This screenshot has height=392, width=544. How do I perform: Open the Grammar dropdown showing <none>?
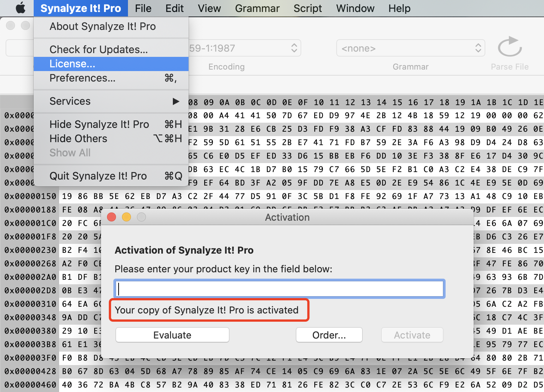pos(410,48)
